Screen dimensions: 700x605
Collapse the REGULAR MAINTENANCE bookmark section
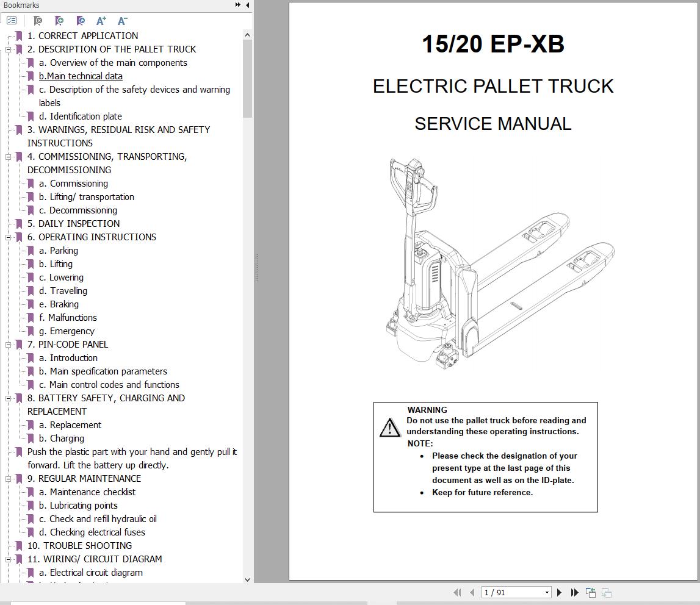pyautogui.click(x=8, y=478)
